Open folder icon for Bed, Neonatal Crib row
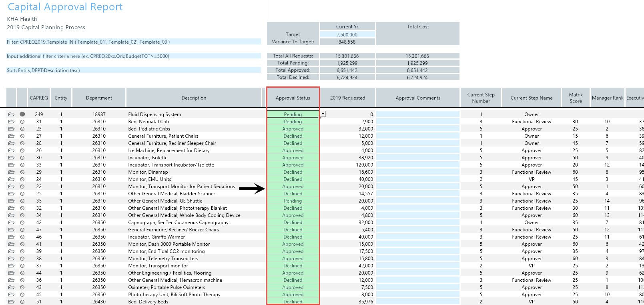The width and height of the screenshot is (644, 305). click(x=11, y=122)
